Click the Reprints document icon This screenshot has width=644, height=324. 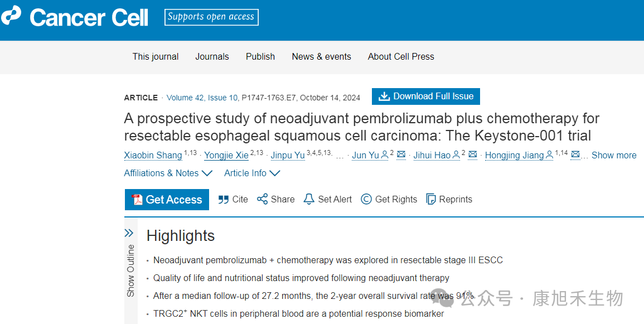coord(430,199)
